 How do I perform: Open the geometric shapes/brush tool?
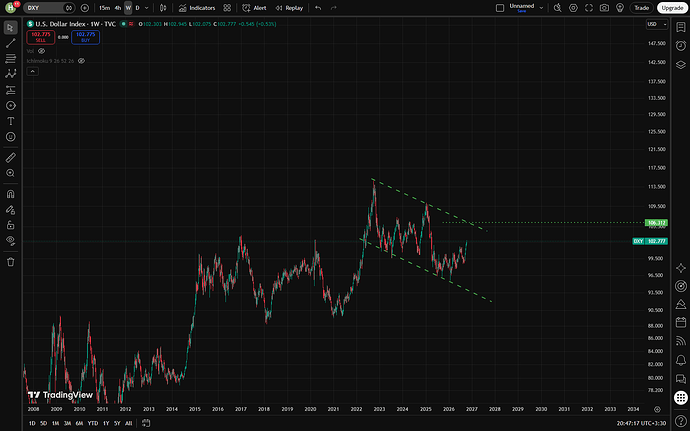coord(11,106)
